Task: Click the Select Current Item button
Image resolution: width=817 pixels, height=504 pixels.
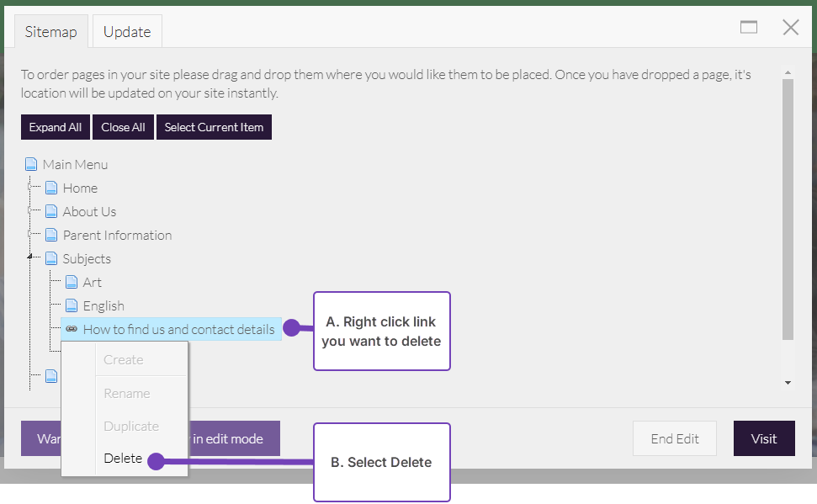Action: coord(214,127)
